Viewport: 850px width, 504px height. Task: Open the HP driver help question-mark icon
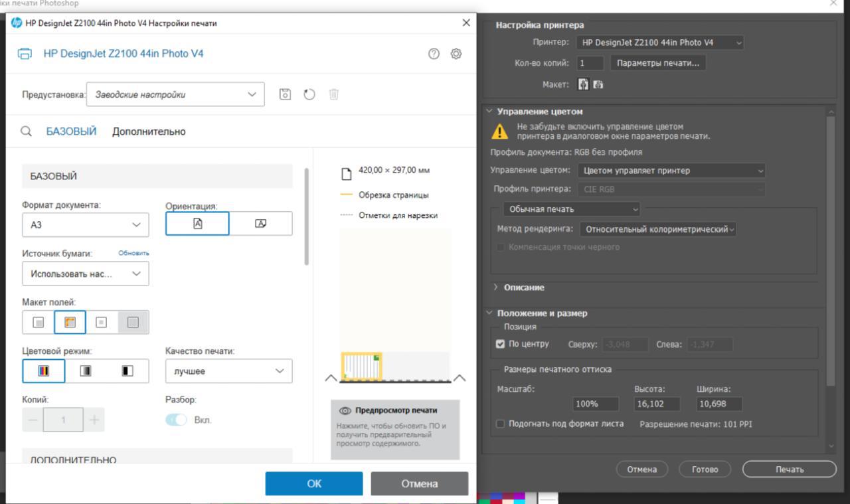(x=434, y=54)
